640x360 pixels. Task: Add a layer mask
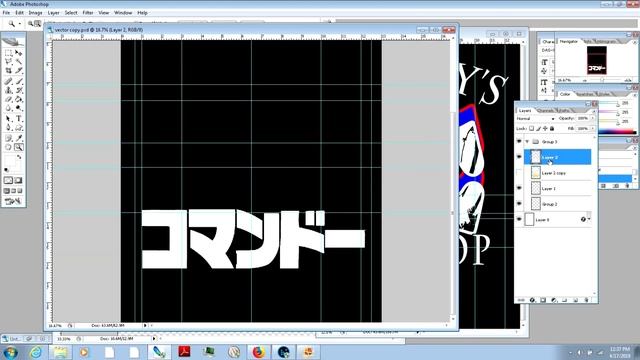543,300
